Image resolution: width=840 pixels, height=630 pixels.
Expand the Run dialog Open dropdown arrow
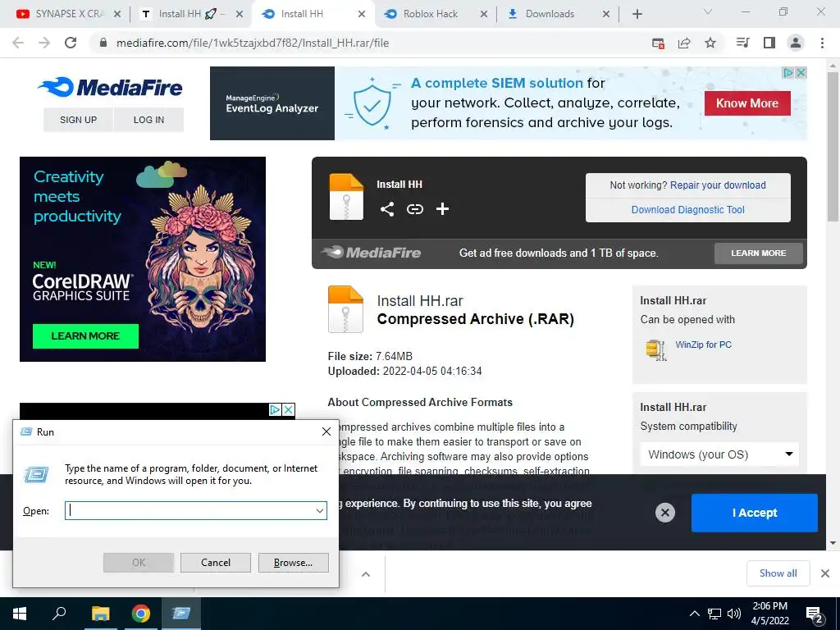(320, 510)
